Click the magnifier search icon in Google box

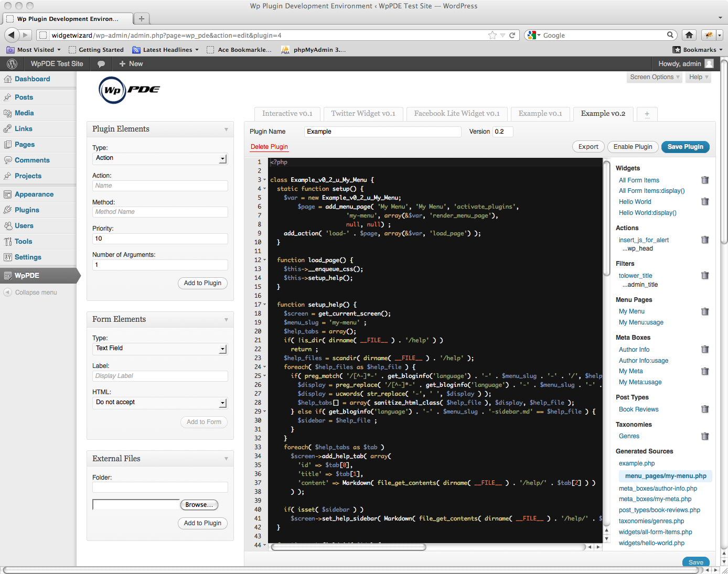tap(670, 35)
